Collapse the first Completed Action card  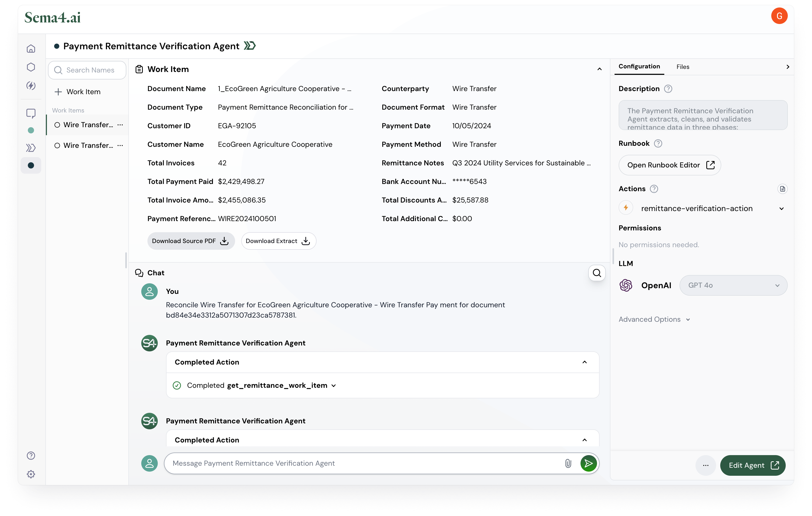tap(584, 362)
